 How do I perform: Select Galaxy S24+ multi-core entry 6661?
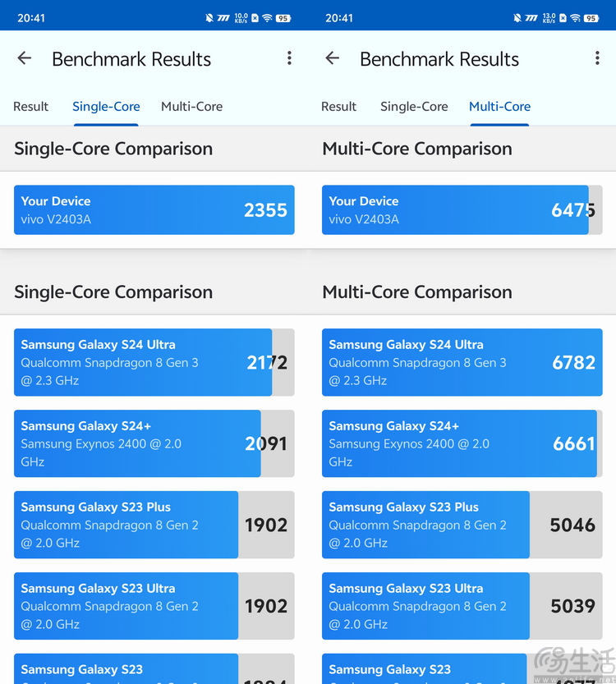462,443
